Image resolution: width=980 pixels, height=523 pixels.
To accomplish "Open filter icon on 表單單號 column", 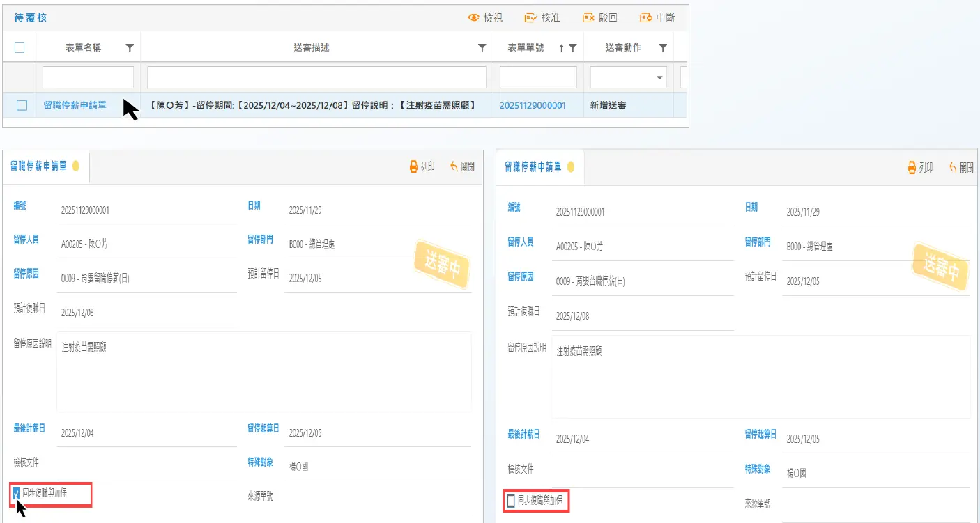I will pyautogui.click(x=573, y=48).
